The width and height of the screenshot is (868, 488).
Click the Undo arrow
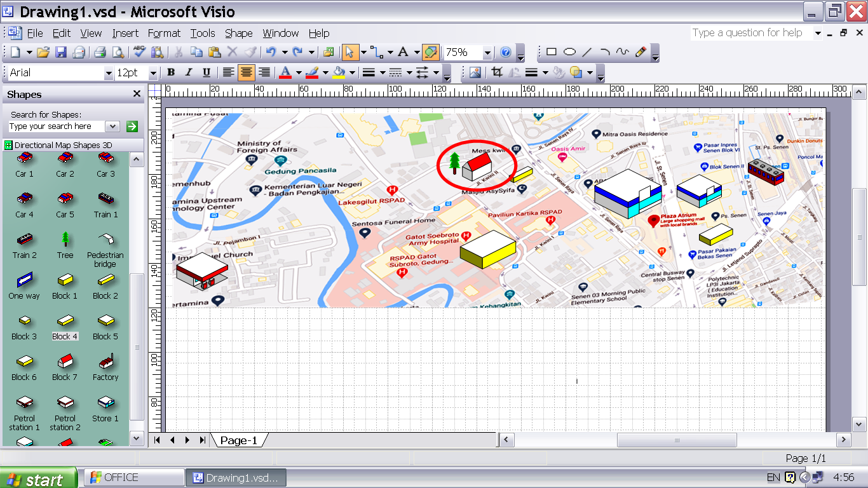point(271,52)
